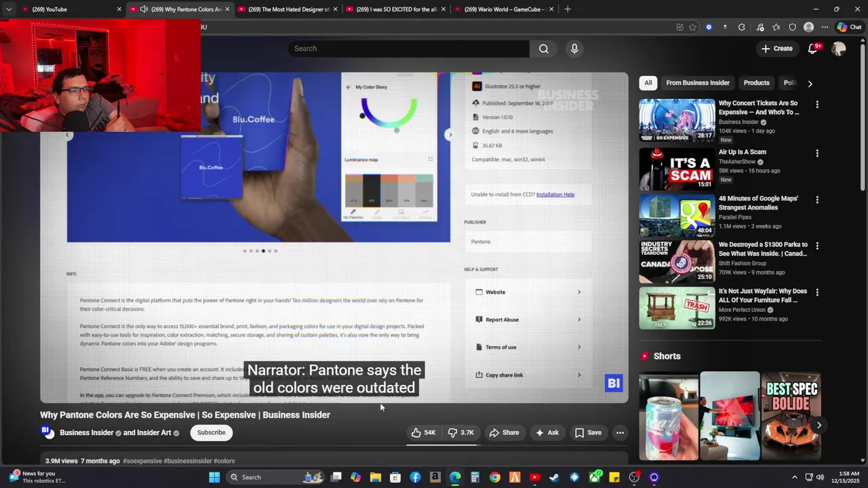Show hidden system tray icons
The height and width of the screenshot is (488, 868).
click(795, 477)
